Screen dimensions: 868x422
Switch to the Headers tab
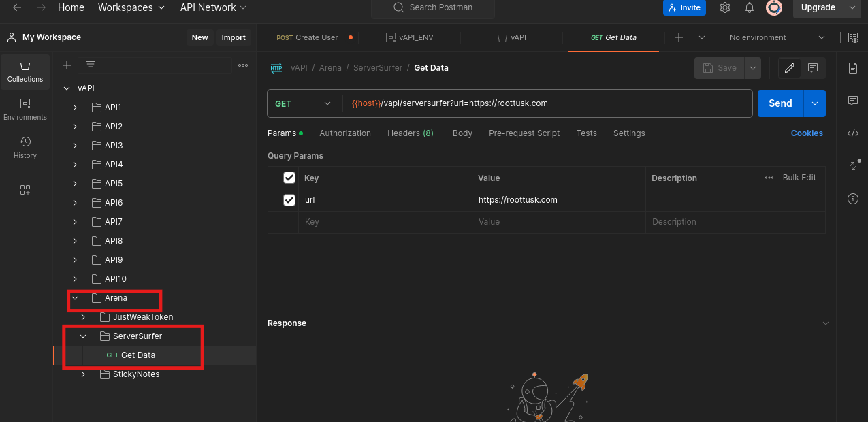click(410, 133)
